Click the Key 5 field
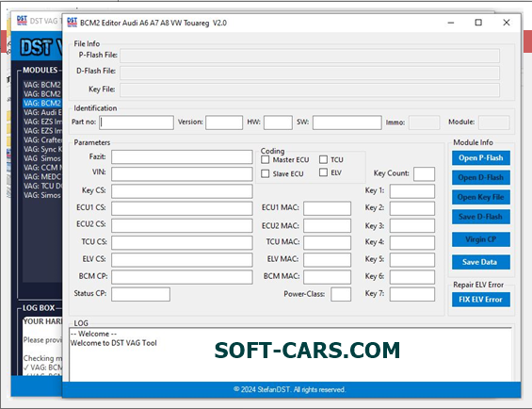The width and height of the screenshot is (532, 409). coord(411,259)
